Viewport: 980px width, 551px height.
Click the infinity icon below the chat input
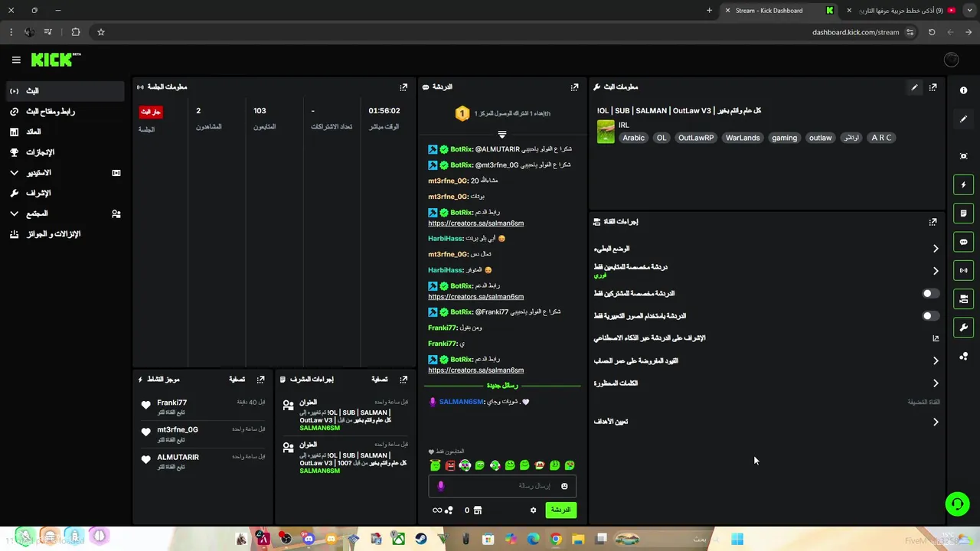click(x=437, y=510)
